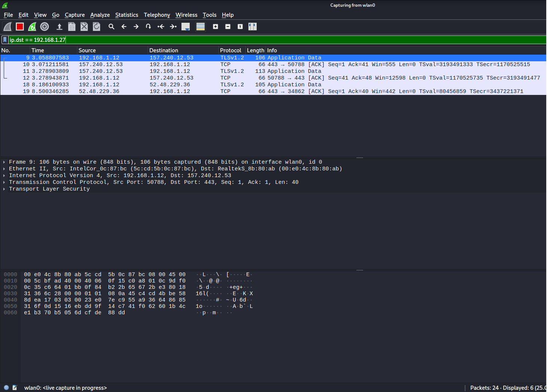Click the find packet magnifier icon

[111, 27]
